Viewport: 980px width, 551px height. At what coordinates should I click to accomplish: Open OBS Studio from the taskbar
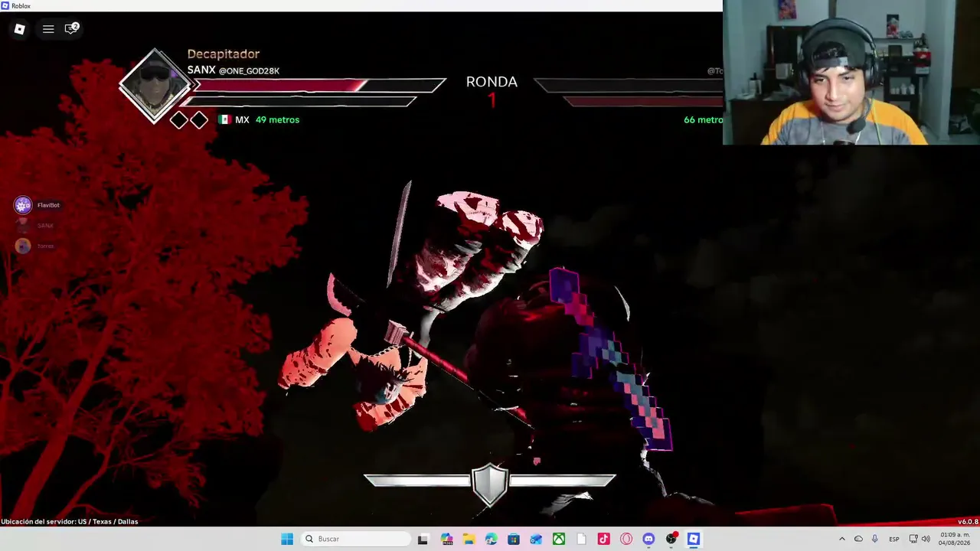pyautogui.click(x=671, y=539)
